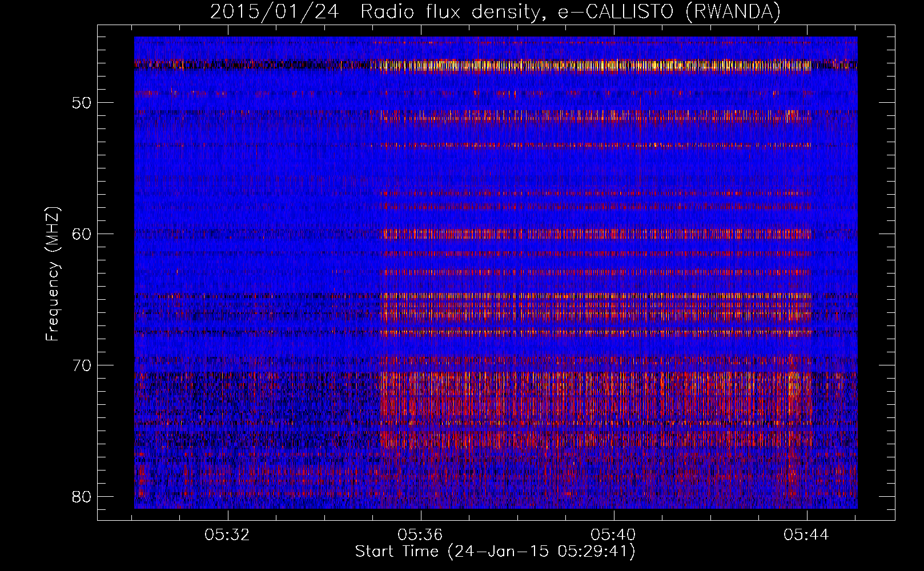Click the 'Start Time' x-axis label
The image size is (924, 571).
point(495,552)
